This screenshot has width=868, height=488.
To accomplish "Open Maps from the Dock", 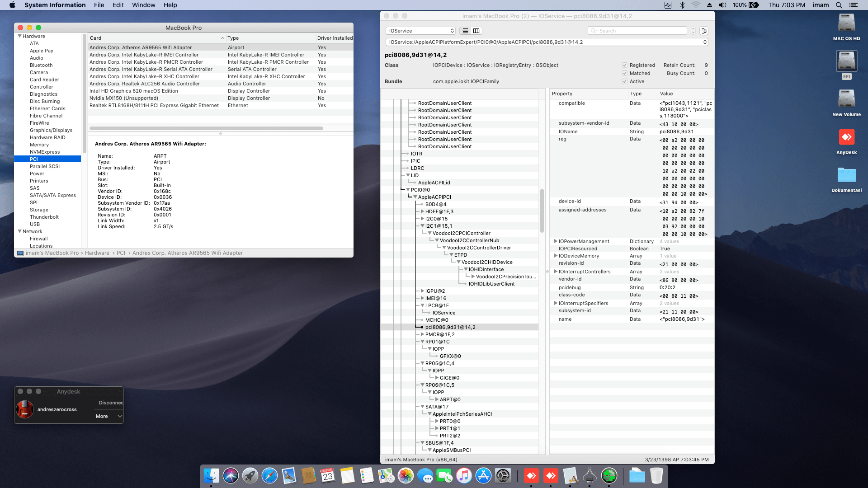I will [x=386, y=475].
